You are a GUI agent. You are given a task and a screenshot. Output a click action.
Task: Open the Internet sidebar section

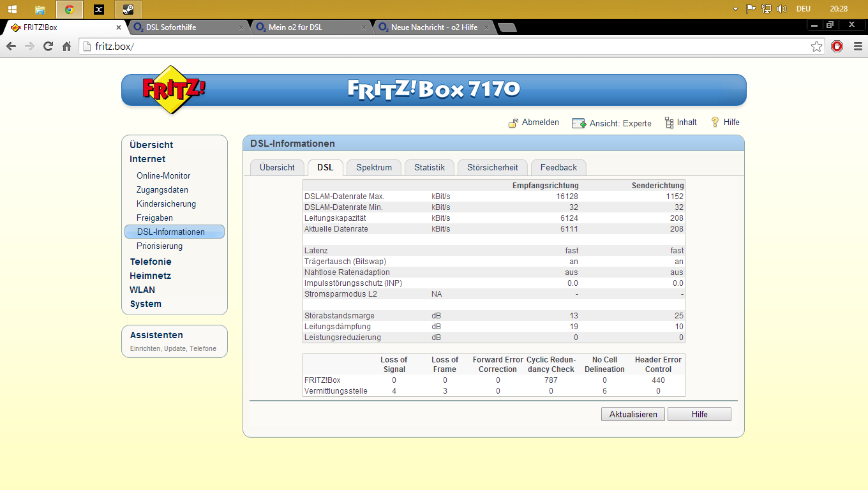pos(147,159)
